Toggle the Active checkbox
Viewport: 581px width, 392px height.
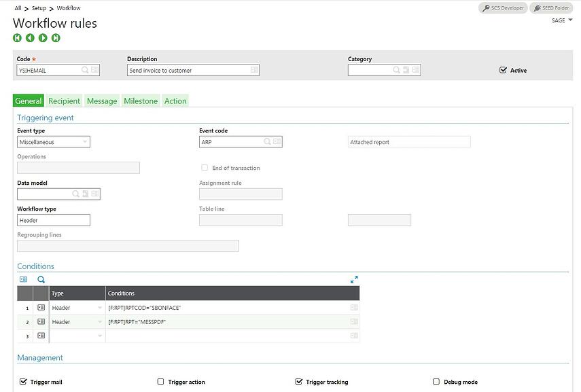click(x=503, y=70)
